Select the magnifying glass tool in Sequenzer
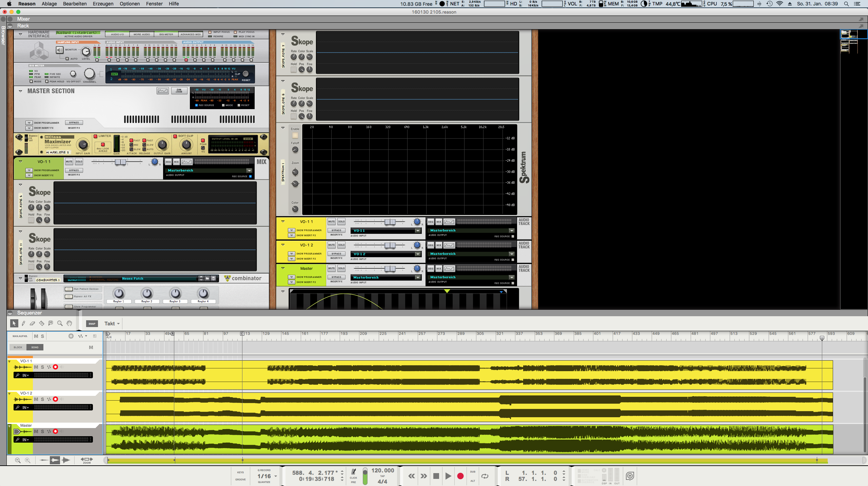This screenshot has width=868, height=486. pos(60,323)
